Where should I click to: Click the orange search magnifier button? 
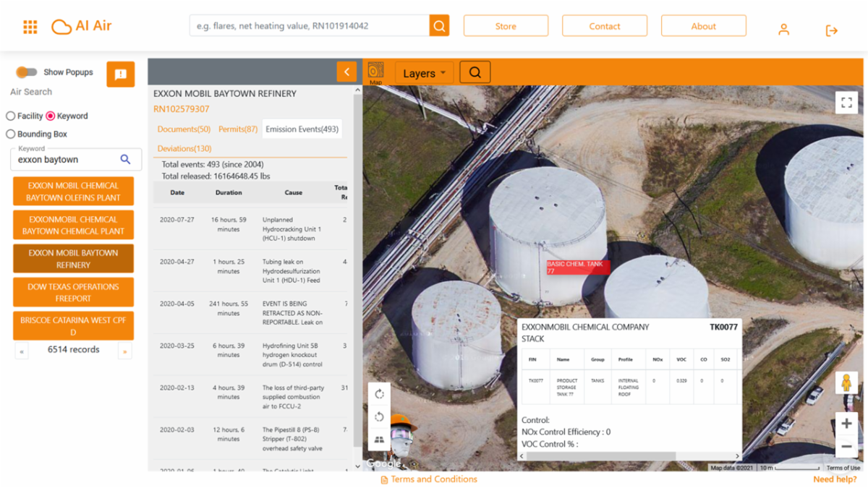pyautogui.click(x=439, y=25)
